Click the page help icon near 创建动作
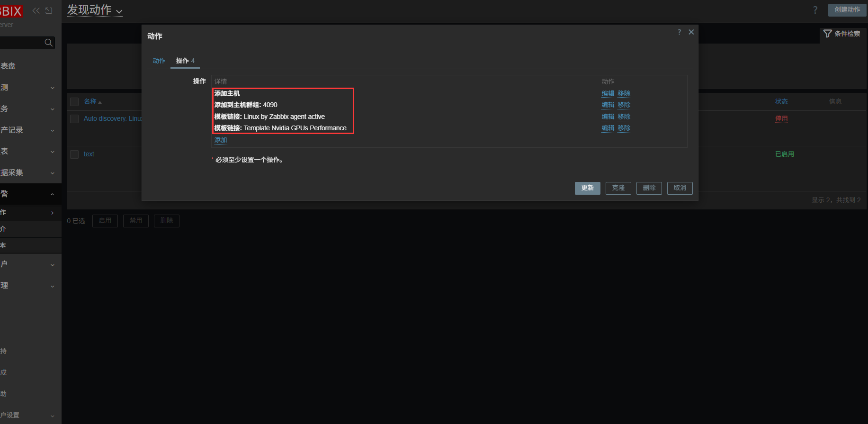 (815, 10)
